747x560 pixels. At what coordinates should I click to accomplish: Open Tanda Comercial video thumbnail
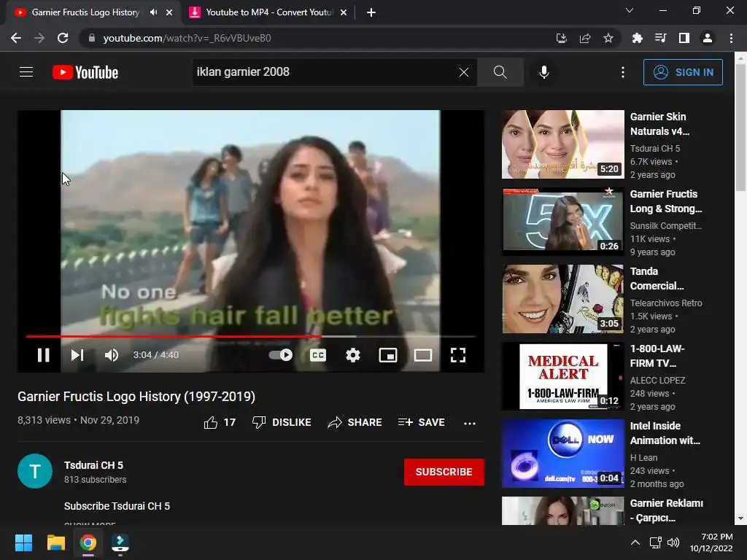coord(563,298)
